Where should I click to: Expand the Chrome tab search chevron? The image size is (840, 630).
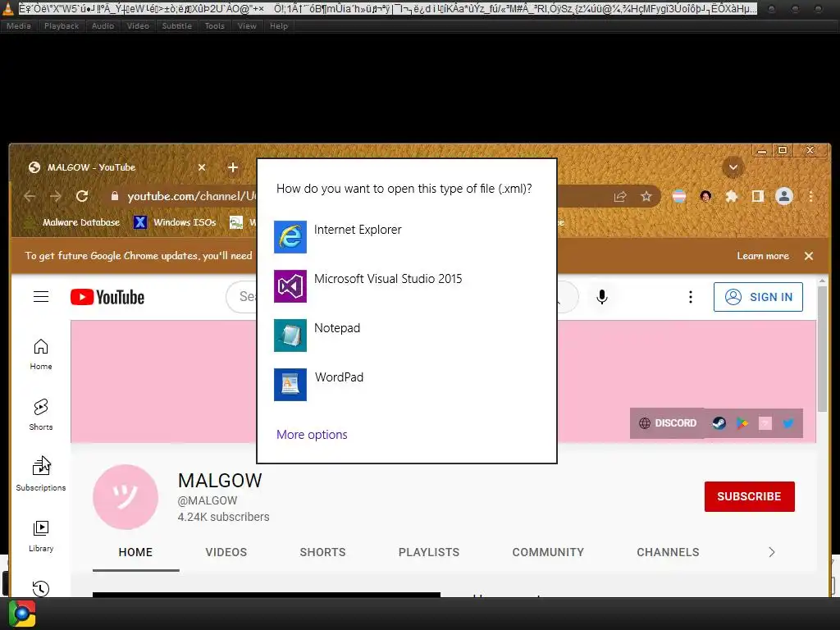[733, 167]
